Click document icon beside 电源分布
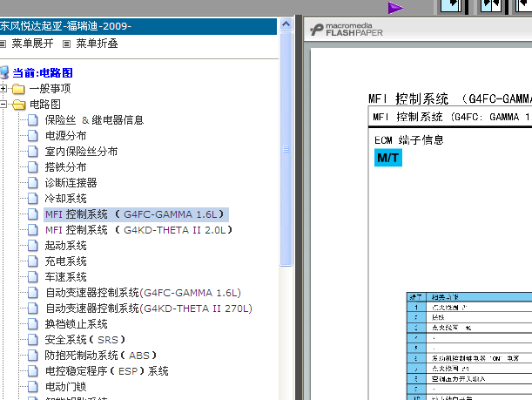Screen dimensions: 532x400 33,135
